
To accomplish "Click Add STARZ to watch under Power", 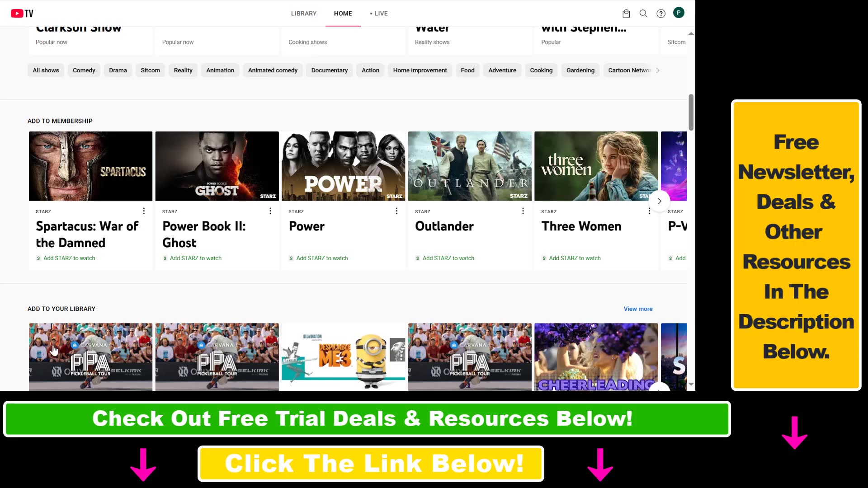I will click(322, 258).
